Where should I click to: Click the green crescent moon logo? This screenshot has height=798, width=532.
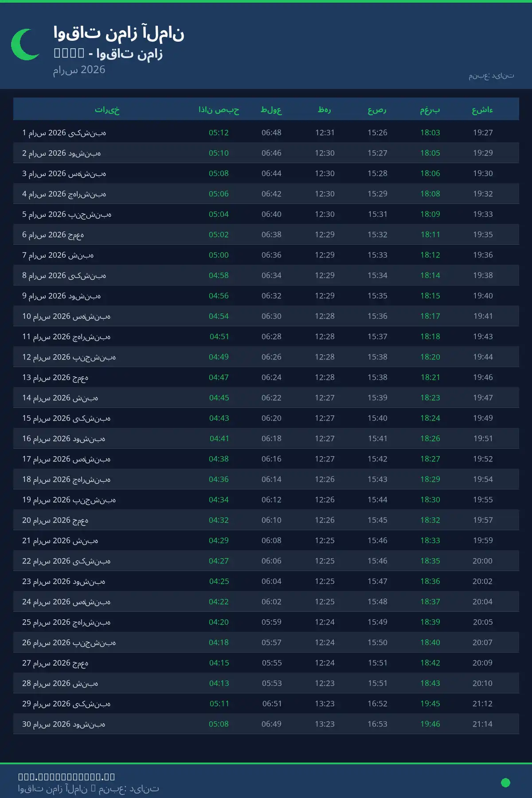24,44
